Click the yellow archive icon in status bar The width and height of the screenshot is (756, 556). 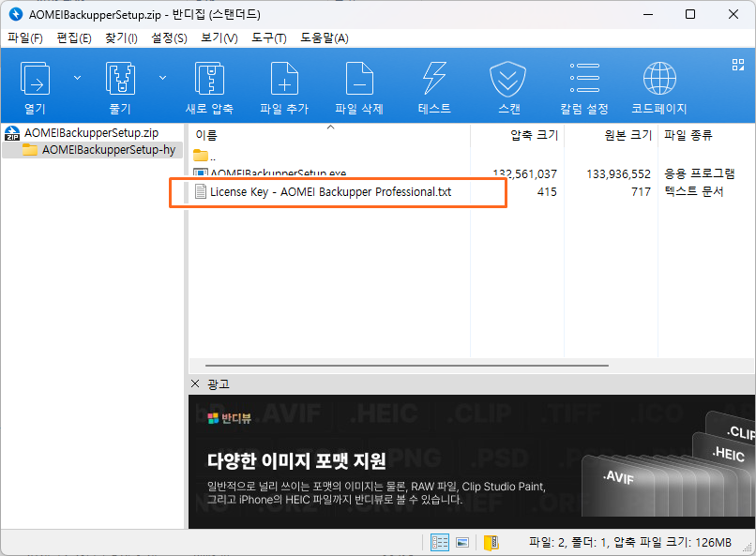(x=491, y=543)
